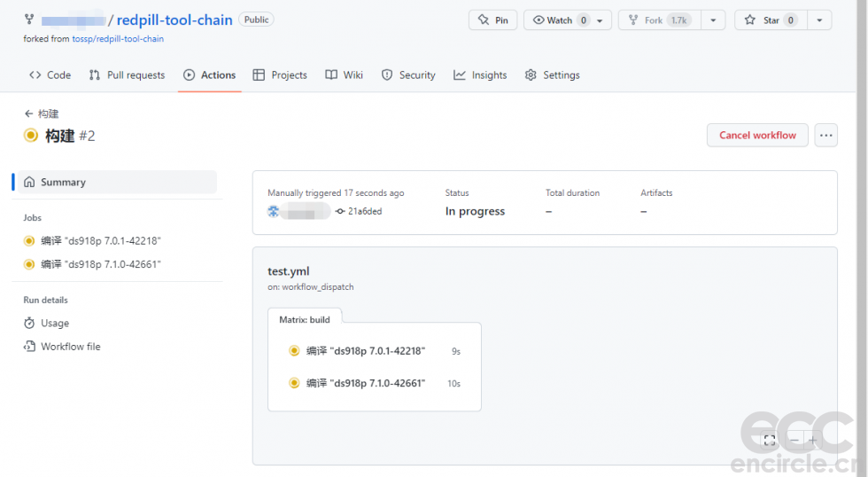The width and height of the screenshot is (868, 477).
Task: Click the Watch button's eye icon
Action: tap(539, 20)
